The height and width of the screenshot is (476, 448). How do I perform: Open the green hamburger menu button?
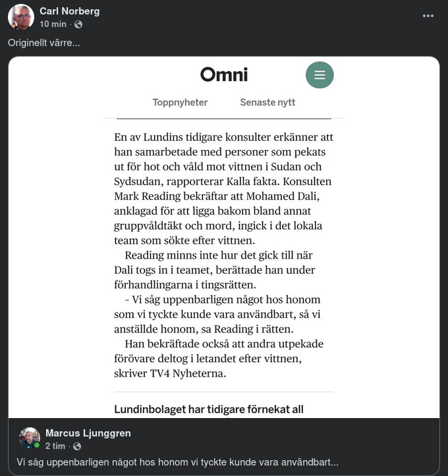click(x=320, y=75)
